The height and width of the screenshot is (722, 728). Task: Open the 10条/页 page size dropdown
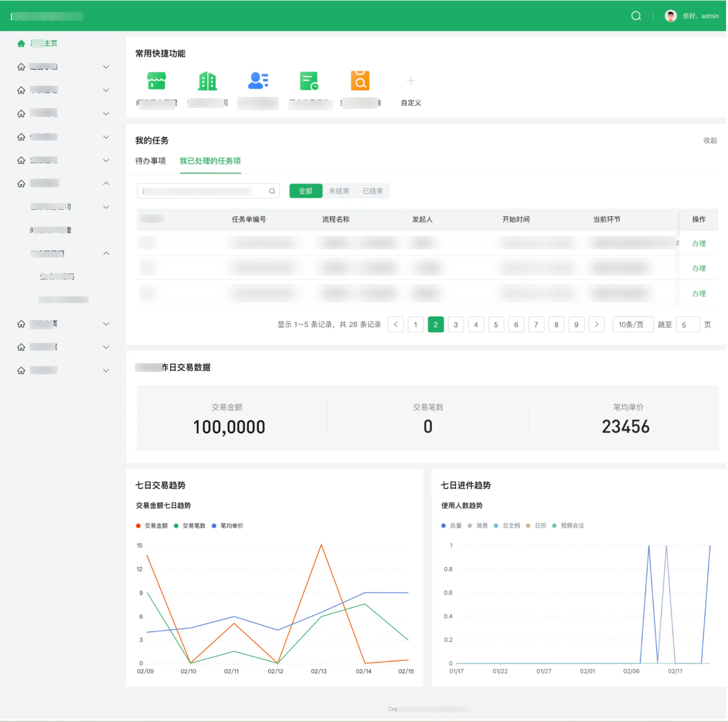(x=633, y=324)
